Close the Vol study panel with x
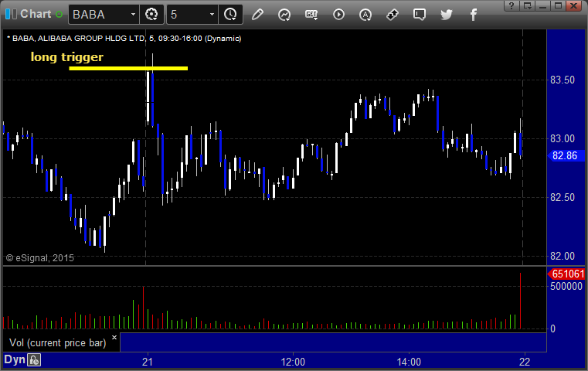This screenshot has width=588, height=371. [114, 337]
